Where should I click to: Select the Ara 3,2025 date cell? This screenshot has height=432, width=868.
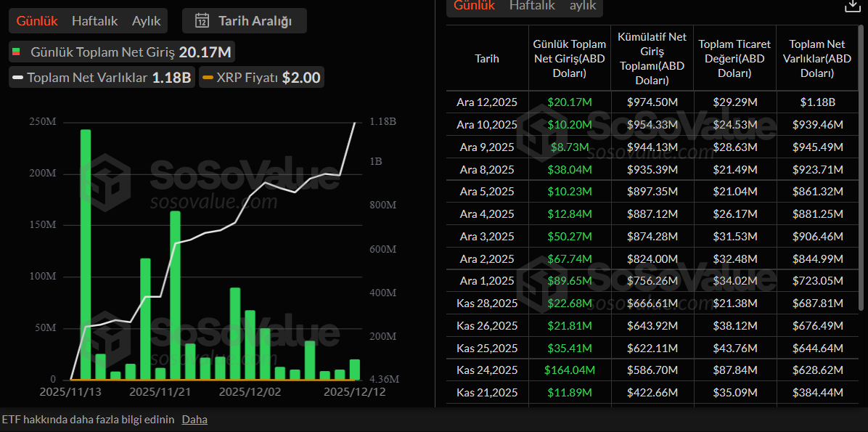[487, 237]
